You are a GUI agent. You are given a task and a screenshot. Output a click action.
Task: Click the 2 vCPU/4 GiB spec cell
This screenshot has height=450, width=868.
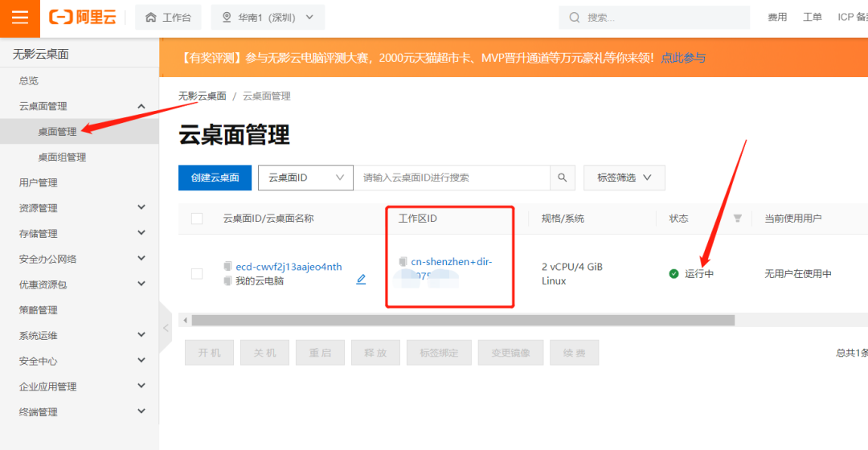572,266
